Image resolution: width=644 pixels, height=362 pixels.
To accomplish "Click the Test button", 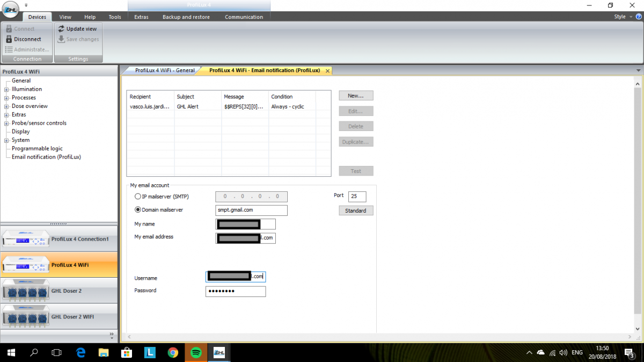I will click(356, 171).
